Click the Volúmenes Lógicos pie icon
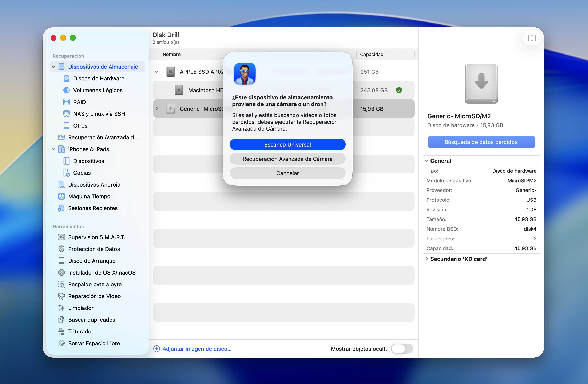 click(x=67, y=90)
